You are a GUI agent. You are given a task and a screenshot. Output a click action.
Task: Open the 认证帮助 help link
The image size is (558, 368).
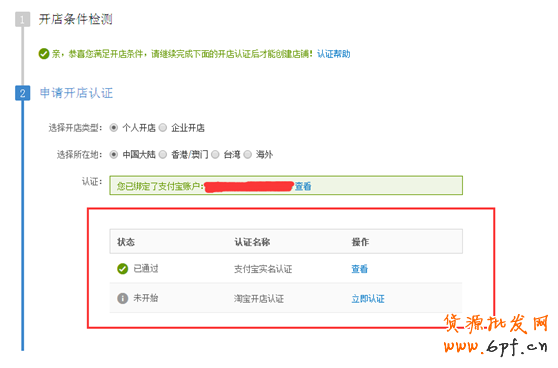[333, 54]
